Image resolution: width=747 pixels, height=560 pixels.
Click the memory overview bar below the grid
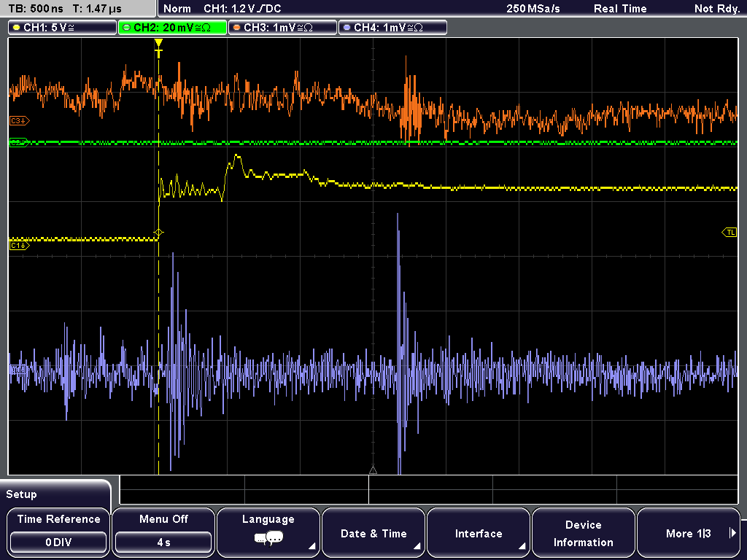(x=429, y=490)
